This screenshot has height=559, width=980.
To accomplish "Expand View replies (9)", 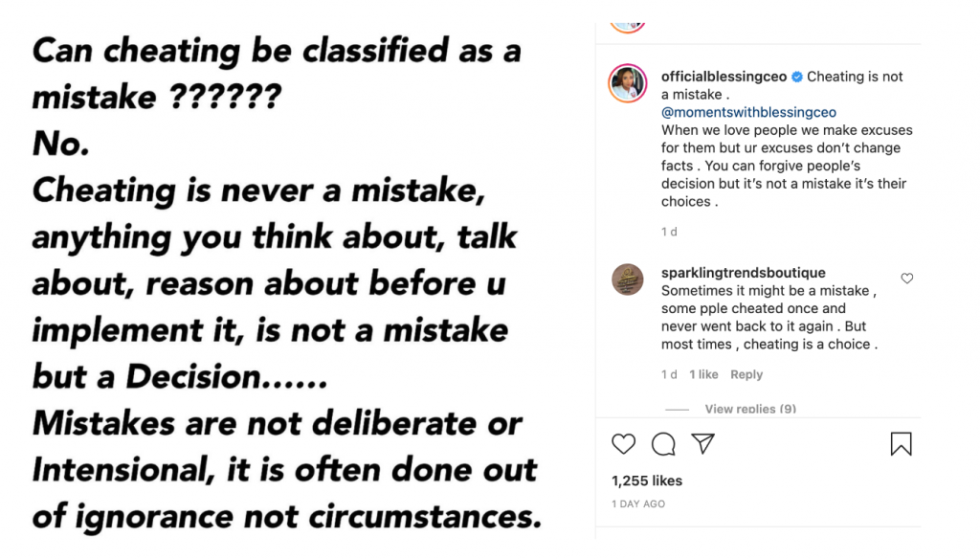I will (749, 409).
